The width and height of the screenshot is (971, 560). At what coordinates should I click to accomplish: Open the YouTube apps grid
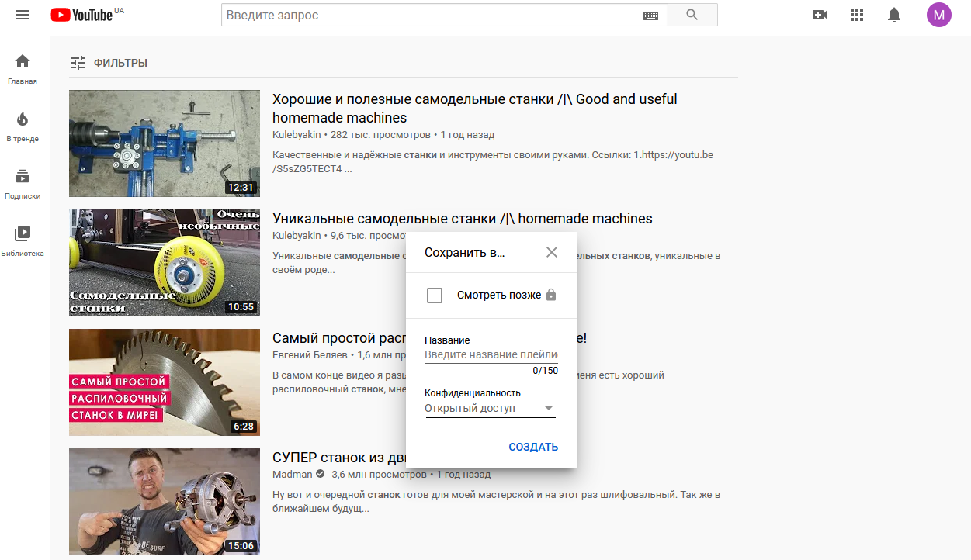(x=857, y=15)
